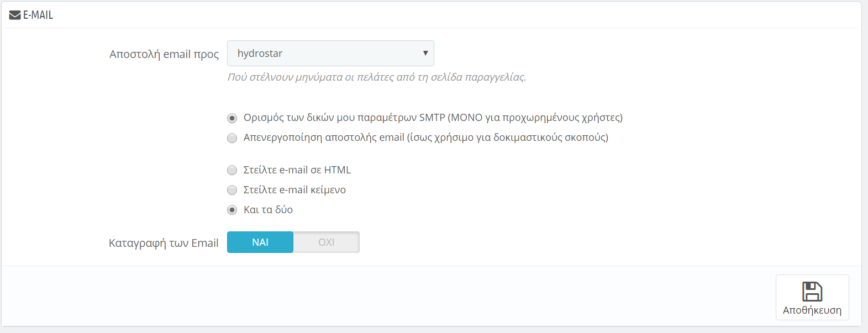The image size is (868, 333).
Task: Choose 'Στείλτε e-mail σε HTML' radio option
Action: 232,171
